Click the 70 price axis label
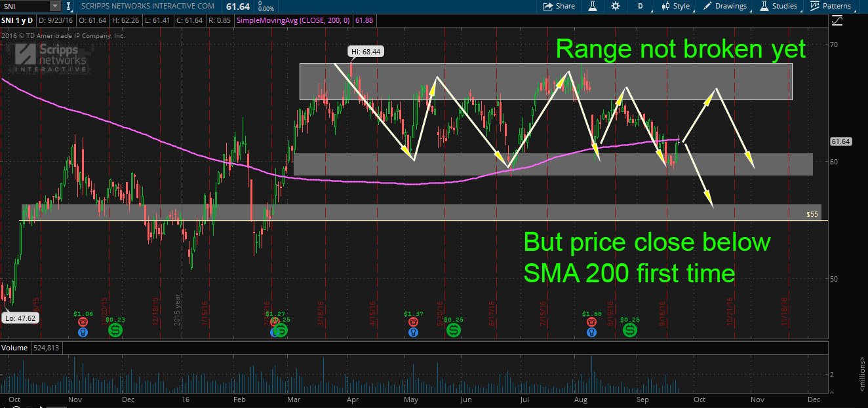The width and height of the screenshot is (868, 408). [835, 45]
